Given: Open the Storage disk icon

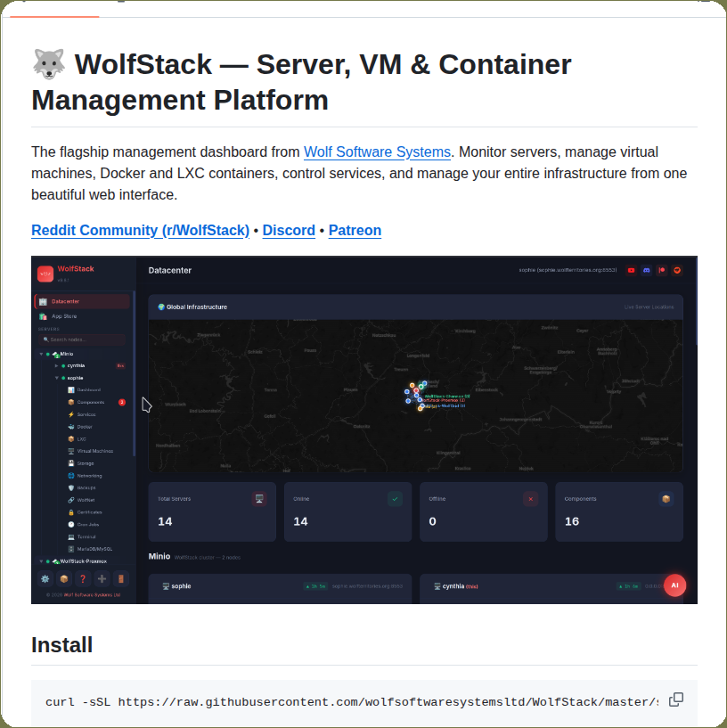Looking at the screenshot, I should click(x=71, y=463).
